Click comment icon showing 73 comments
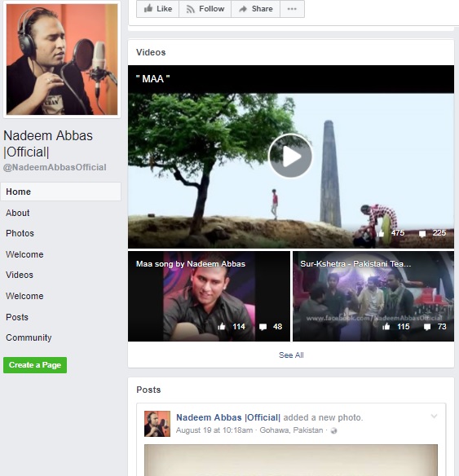 (x=427, y=327)
